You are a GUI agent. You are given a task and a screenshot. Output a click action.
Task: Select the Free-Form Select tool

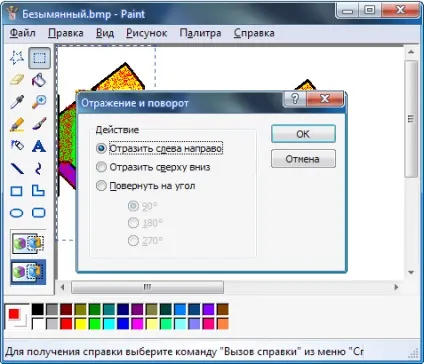coord(17,58)
